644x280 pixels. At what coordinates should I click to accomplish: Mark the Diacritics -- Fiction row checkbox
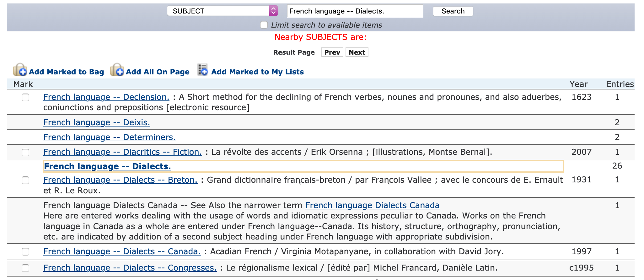pyautogui.click(x=25, y=153)
